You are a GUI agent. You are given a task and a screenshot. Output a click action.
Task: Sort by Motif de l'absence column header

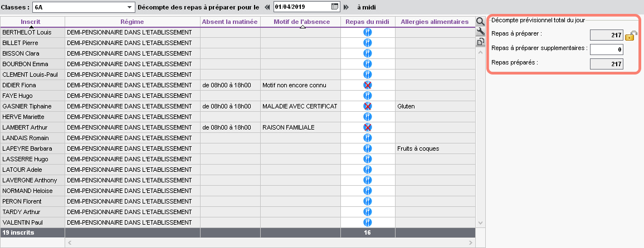coord(301,22)
